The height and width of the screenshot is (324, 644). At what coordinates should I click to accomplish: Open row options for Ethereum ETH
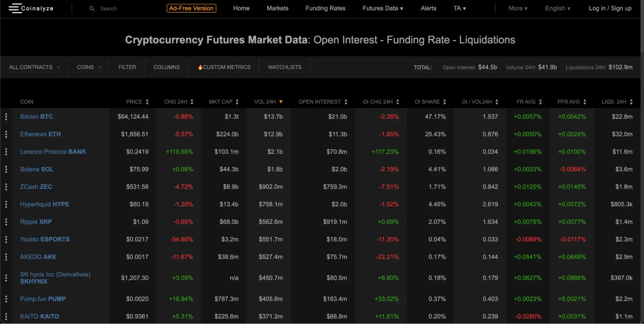(6, 134)
